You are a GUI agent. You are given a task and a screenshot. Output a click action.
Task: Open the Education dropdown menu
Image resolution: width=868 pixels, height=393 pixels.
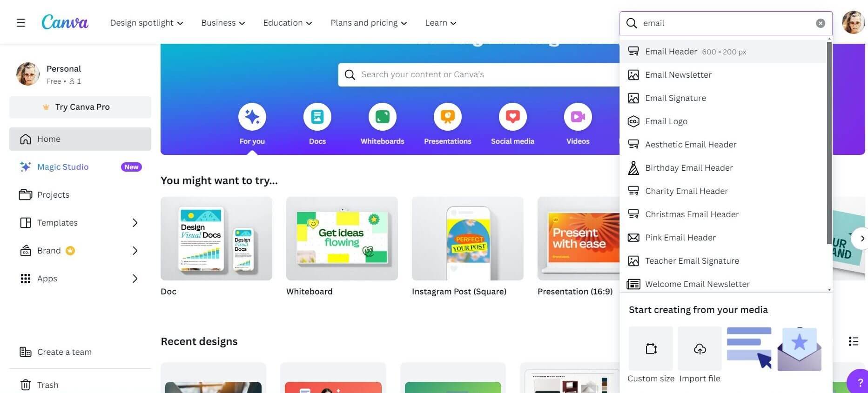288,23
